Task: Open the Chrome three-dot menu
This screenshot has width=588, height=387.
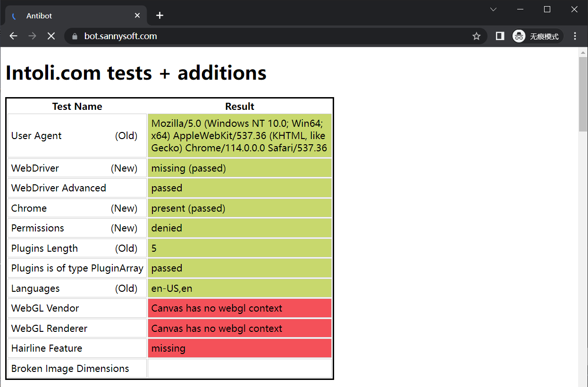Action: pyautogui.click(x=575, y=36)
